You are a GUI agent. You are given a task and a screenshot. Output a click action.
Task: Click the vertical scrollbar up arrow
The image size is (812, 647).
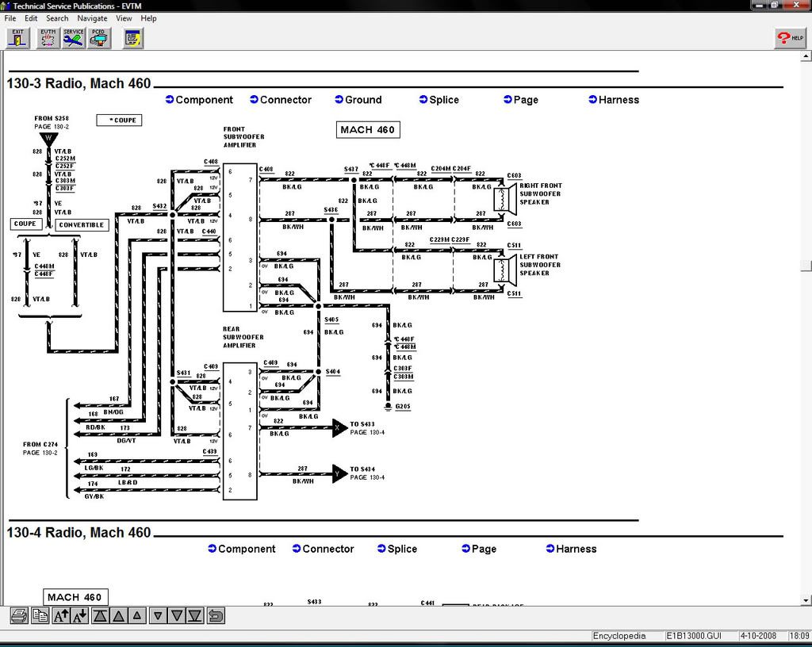pos(806,56)
